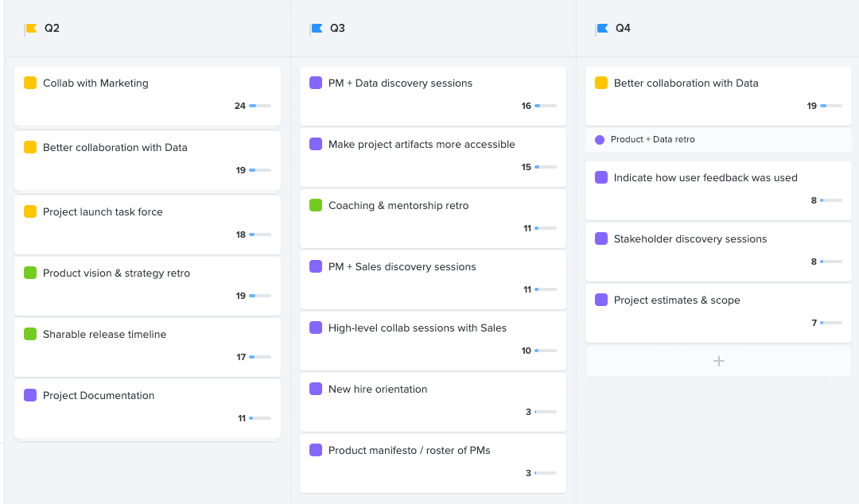Screen dimensions: 859x504
Task: Click yellow square on Project launch task force
Action: (x=30, y=211)
